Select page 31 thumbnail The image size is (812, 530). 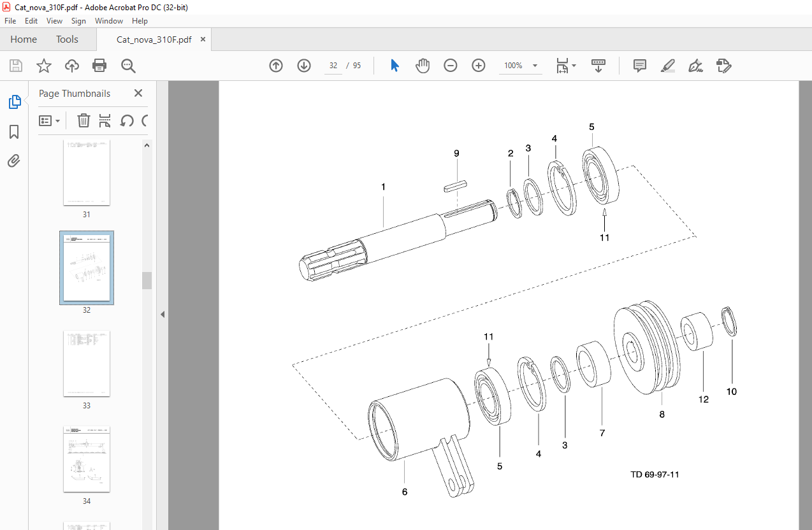[x=87, y=173]
